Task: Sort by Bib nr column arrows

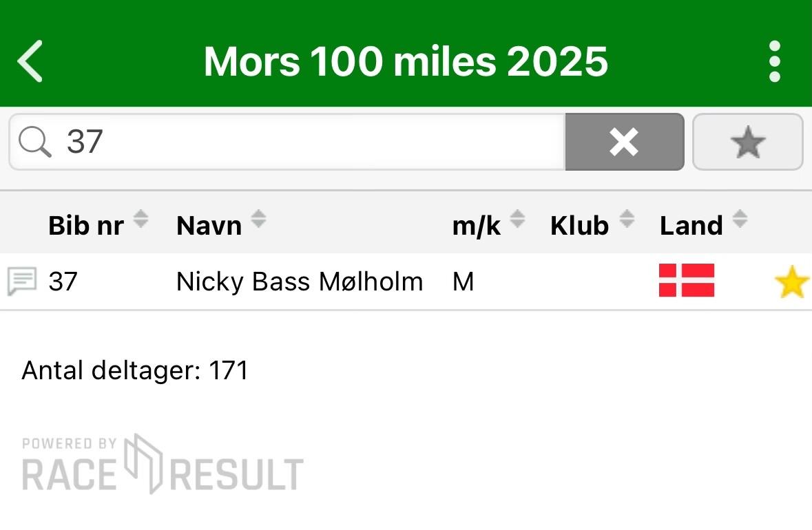Action: (x=140, y=219)
